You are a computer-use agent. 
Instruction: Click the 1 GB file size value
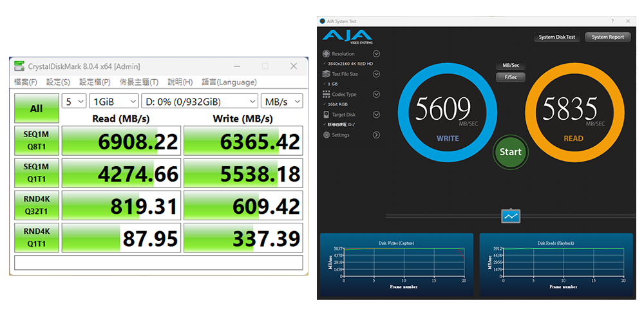333,84
